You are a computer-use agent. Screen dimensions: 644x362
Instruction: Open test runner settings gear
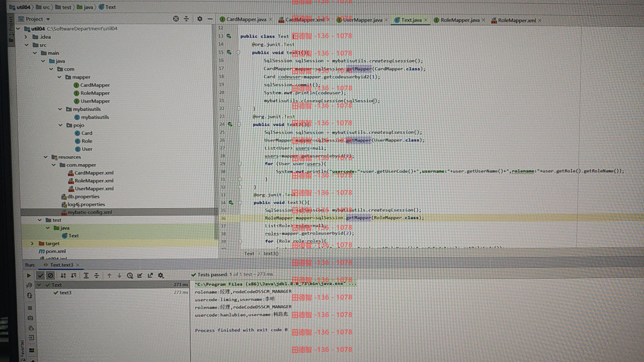click(x=161, y=276)
